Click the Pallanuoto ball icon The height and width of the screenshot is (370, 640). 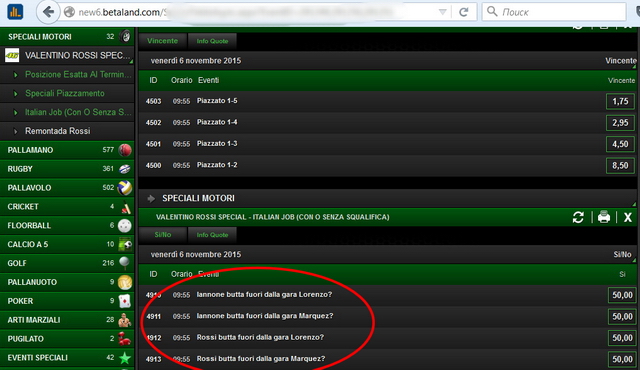[125, 282]
